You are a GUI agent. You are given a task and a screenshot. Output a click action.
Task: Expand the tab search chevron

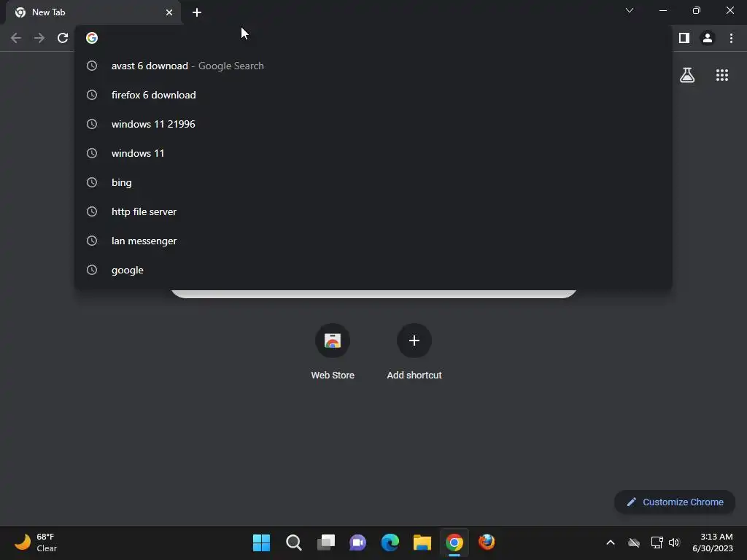click(x=630, y=10)
